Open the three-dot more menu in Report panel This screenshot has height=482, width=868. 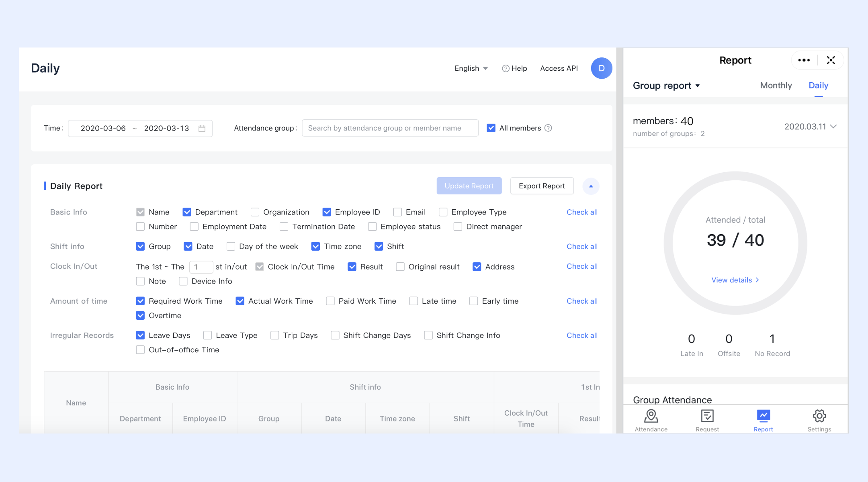pyautogui.click(x=804, y=60)
